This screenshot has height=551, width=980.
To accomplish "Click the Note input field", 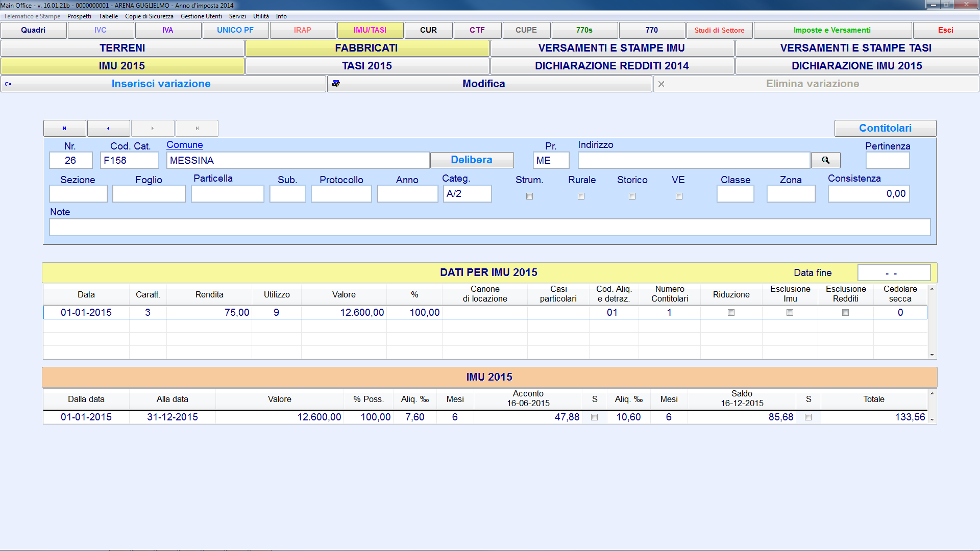I will click(x=489, y=227).
